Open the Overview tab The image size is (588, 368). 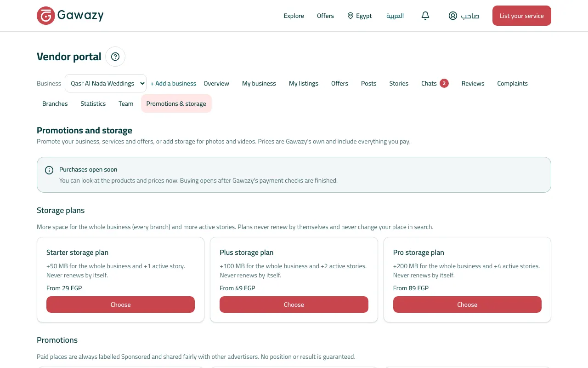coord(216,83)
